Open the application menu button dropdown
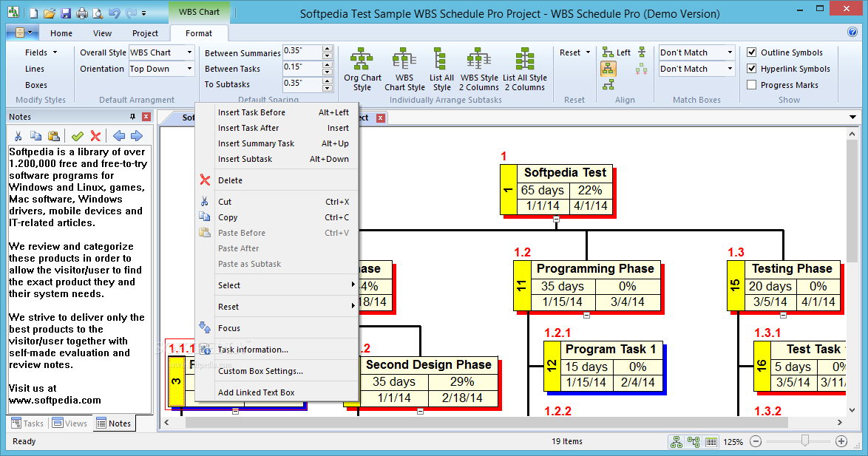The width and height of the screenshot is (868, 456). (22, 33)
